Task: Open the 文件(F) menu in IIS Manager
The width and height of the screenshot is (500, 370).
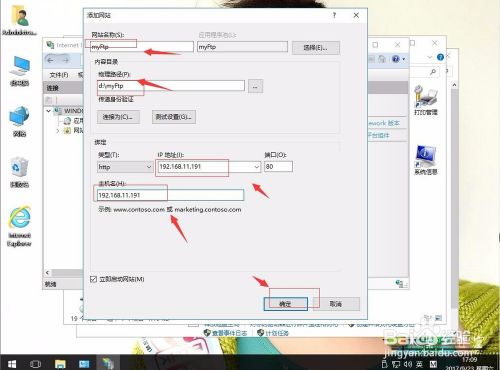Action: pyautogui.click(x=59, y=75)
